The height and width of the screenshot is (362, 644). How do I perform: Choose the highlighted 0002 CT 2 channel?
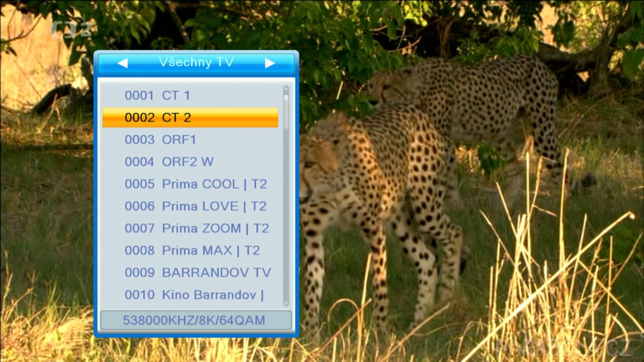pyautogui.click(x=190, y=117)
